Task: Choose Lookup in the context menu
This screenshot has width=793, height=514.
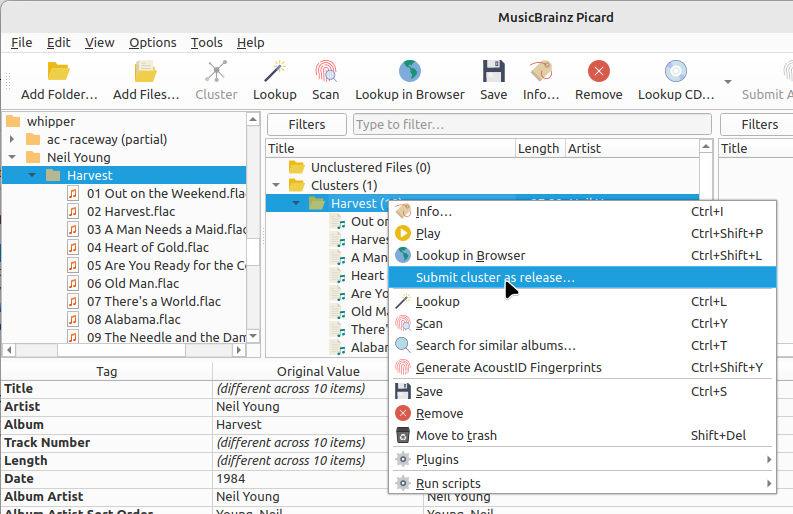Action: coord(582,302)
